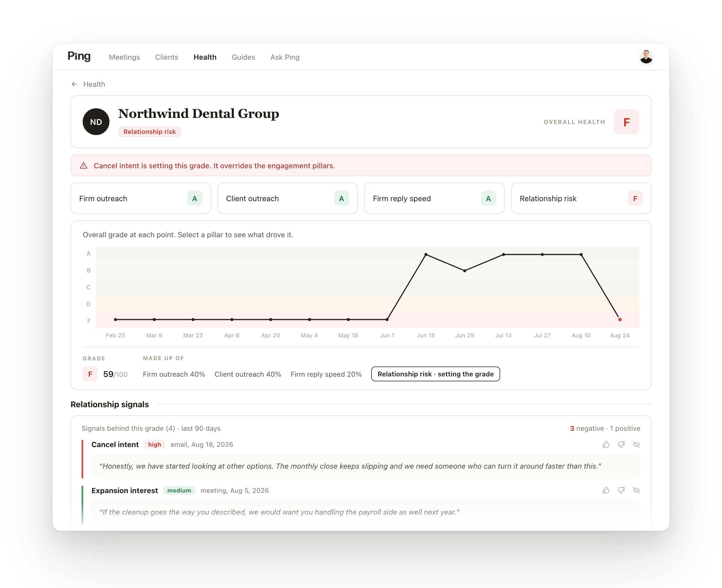
Task: Click the warning triangle in cancel intent banner
Action: click(84, 166)
